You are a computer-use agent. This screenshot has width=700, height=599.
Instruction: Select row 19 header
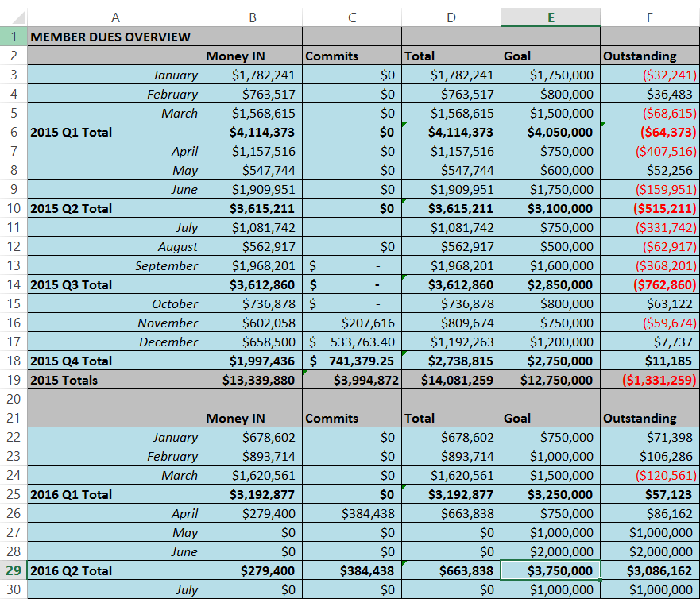tap(14, 380)
